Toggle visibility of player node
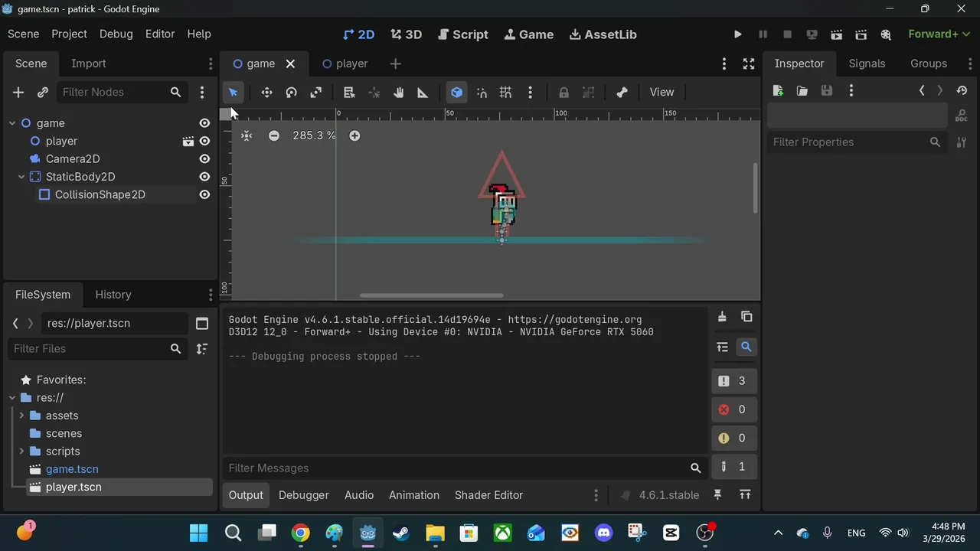 [204, 141]
